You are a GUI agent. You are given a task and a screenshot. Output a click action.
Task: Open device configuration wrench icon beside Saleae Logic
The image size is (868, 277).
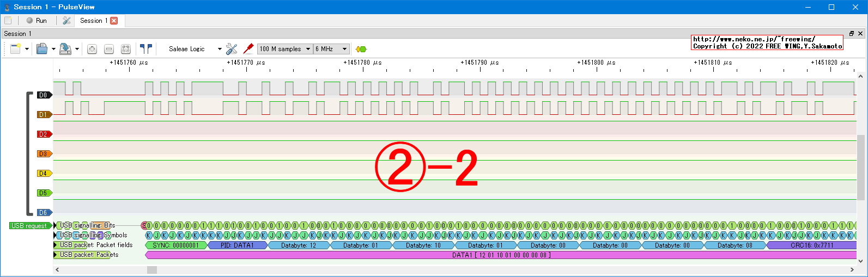click(x=232, y=49)
